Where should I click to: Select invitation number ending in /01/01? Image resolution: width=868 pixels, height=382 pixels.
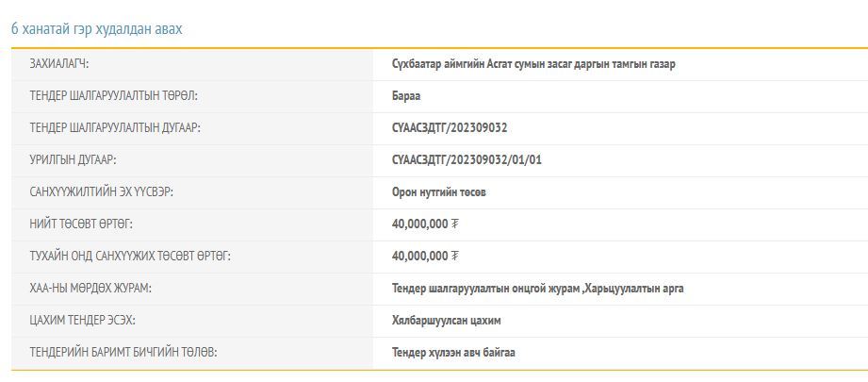click(x=467, y=160)
